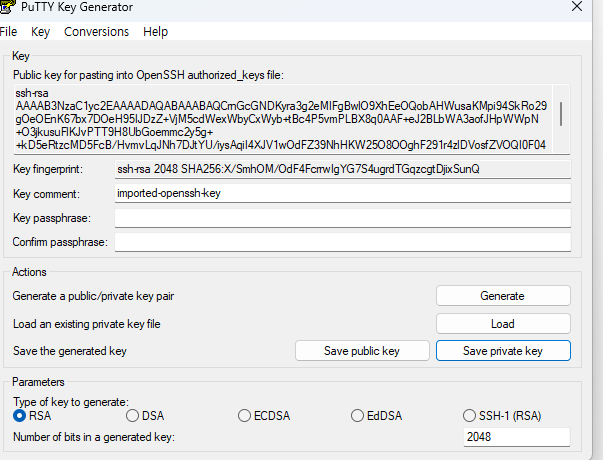The width and height of the screenshot is (603, 460).
Task: Click the 'Key fingerprint:' label
Action: pos(48,169)
